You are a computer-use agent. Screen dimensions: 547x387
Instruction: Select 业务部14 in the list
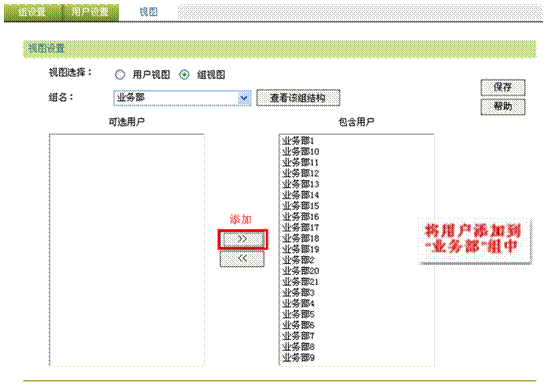pos(301,195)
